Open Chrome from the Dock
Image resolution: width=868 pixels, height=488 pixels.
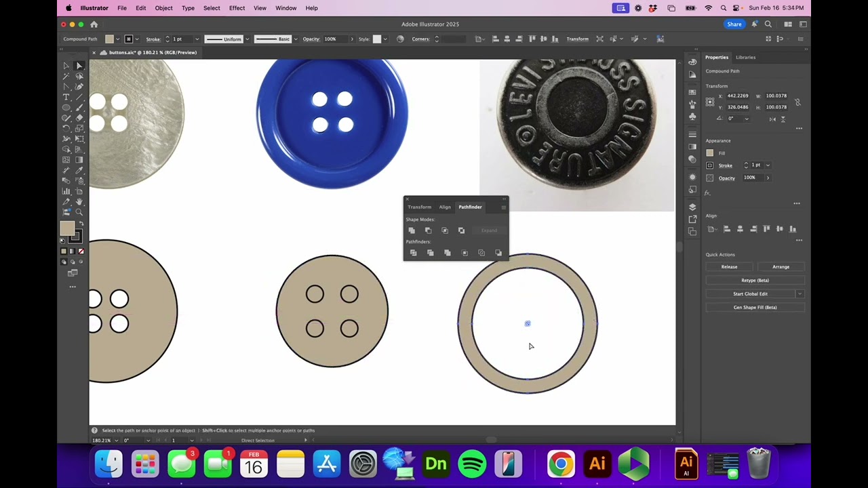coord(561,464)
